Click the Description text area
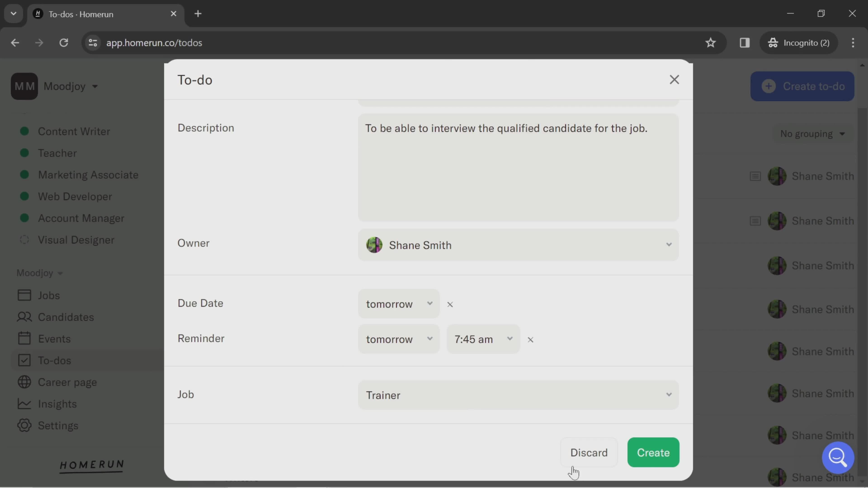 coord(518,168)
